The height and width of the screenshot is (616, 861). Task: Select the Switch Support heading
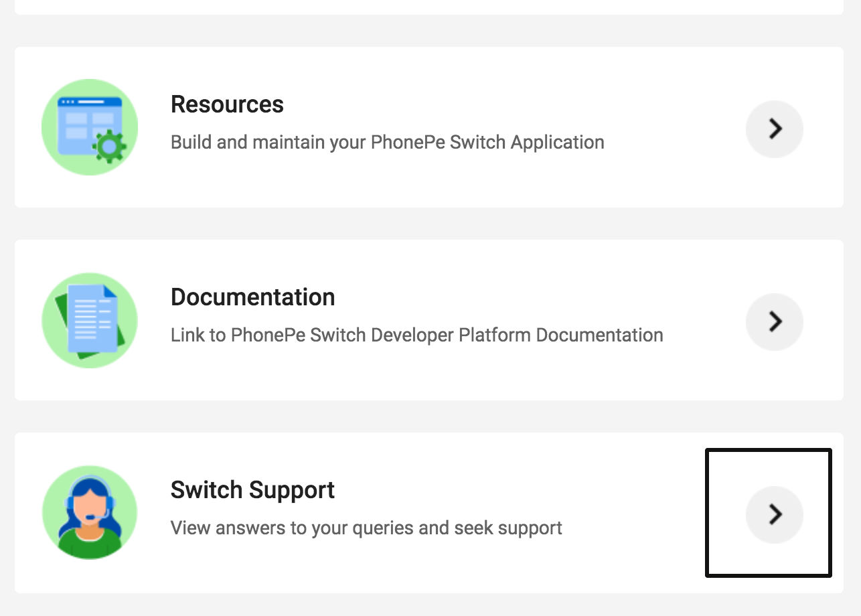pyautogui.click(x=252, y=490)
